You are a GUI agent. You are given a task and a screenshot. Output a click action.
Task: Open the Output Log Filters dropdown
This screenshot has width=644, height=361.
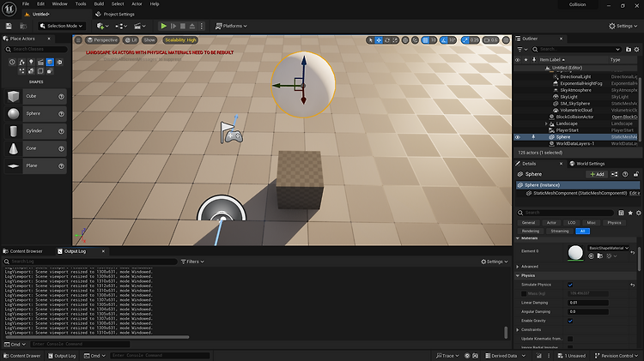tap(192, 262)
